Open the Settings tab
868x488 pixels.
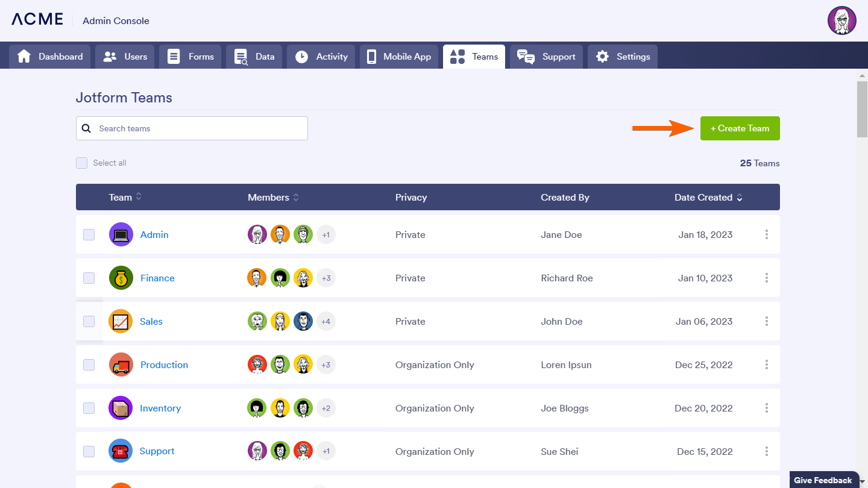[623, 57]
